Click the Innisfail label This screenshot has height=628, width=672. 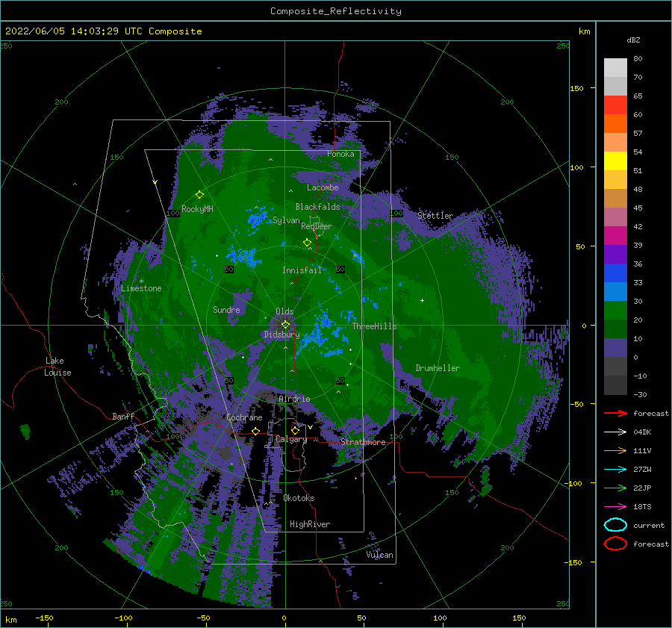[302, 270]
